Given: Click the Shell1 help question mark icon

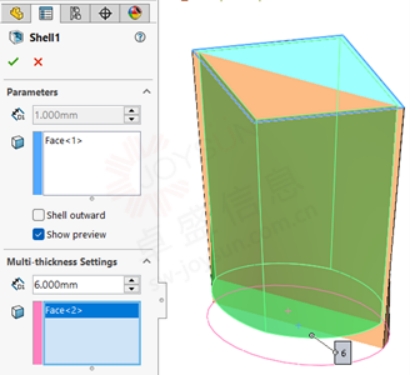Looking at the screenshot, I should (x=140, y=37).
